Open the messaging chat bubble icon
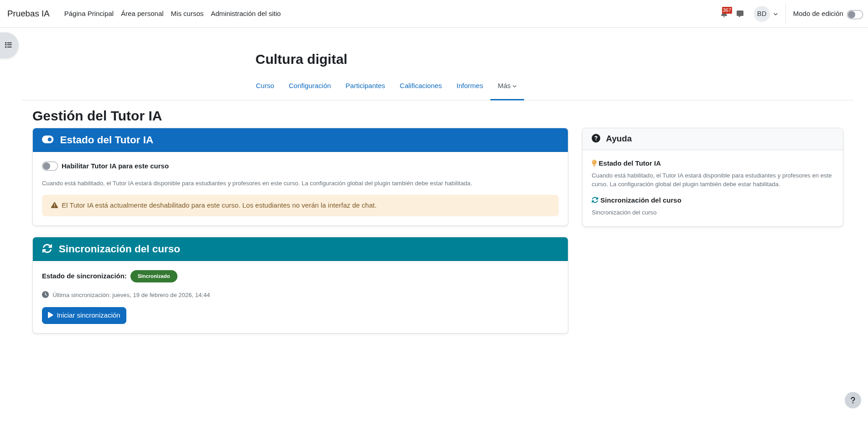868x423 pixels. (x=740, y=14)
